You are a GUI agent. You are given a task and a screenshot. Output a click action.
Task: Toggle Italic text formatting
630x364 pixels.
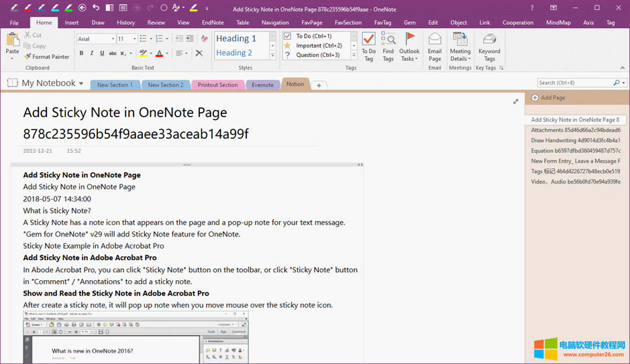pos(92,54)
